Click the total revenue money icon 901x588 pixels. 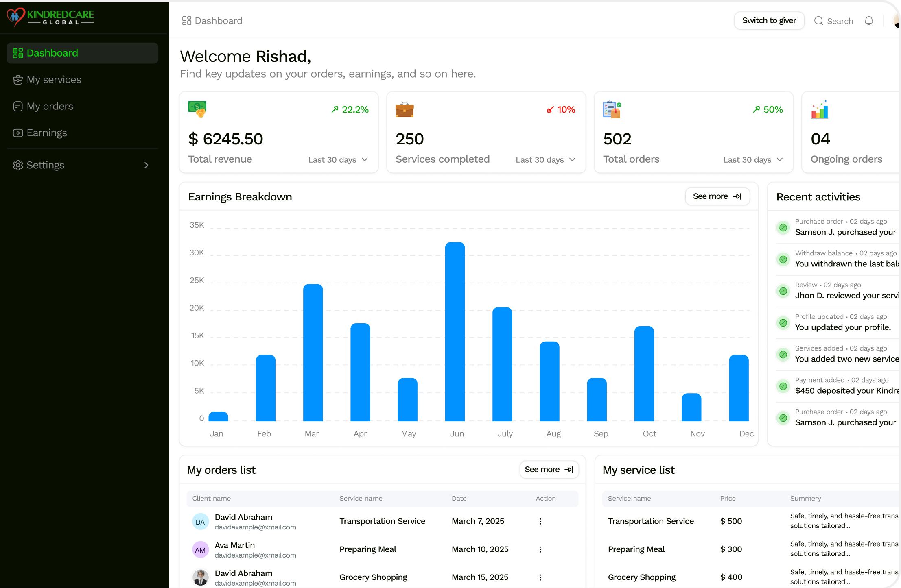point(197,109)
